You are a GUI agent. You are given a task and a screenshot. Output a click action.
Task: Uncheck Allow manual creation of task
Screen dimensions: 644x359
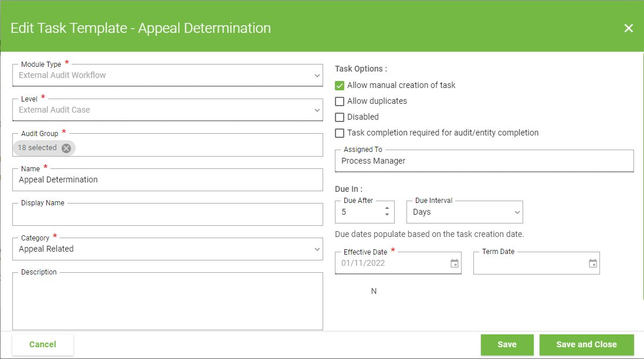click(339, 85)
